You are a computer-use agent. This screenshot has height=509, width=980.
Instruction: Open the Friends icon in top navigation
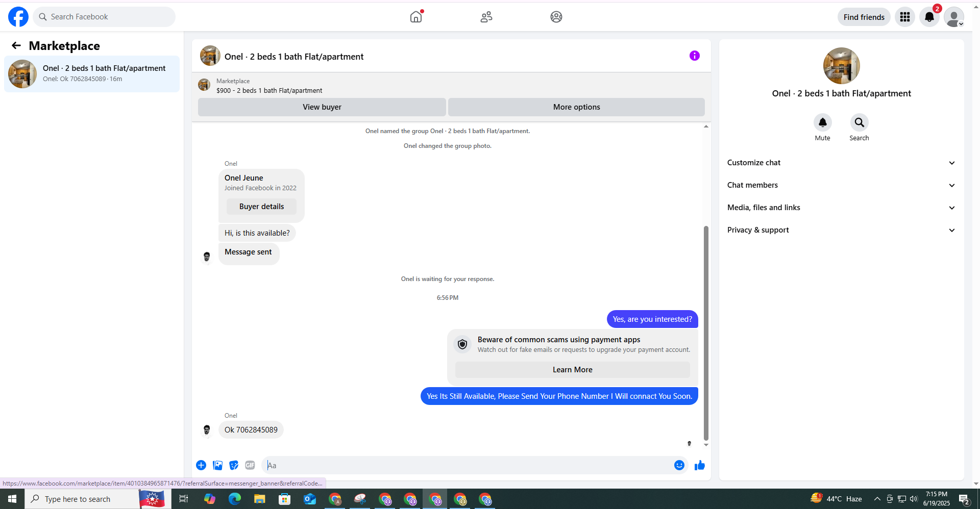[x=486, y=17]
